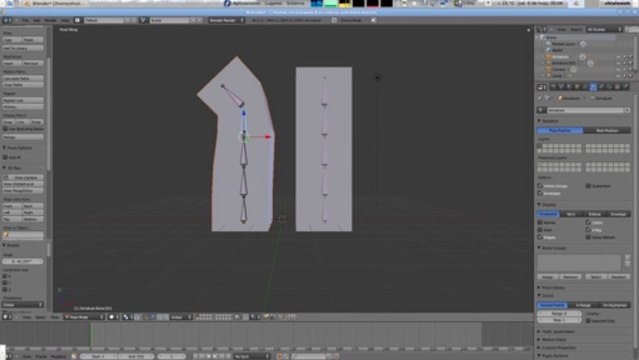
Task: Open the All Scenes outliner dropdown
Action: [605, 29]
